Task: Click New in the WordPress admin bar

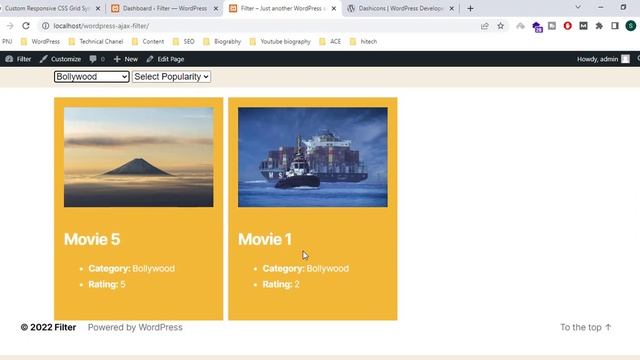Action: coord(126,59)
